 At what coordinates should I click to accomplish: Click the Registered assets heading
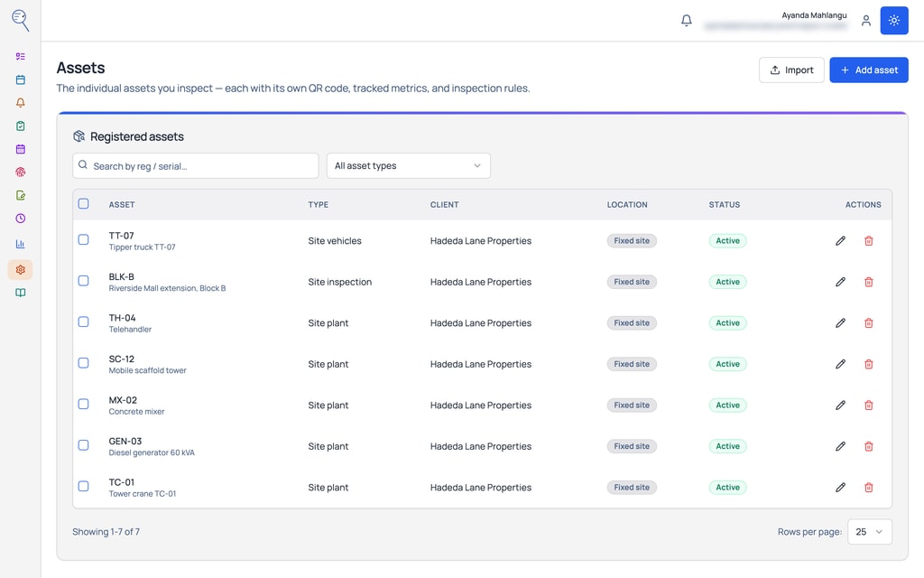(137, 137)
